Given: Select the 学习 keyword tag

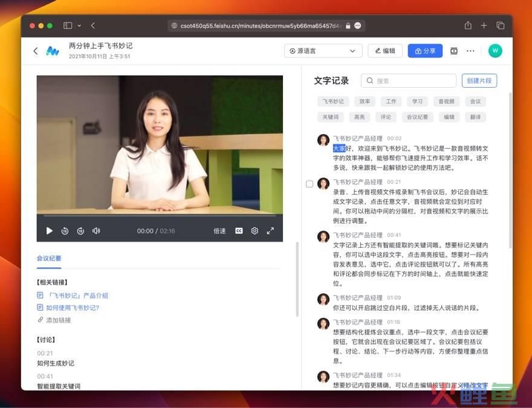Looking at the screenshot, I should [x=417, y=102].
